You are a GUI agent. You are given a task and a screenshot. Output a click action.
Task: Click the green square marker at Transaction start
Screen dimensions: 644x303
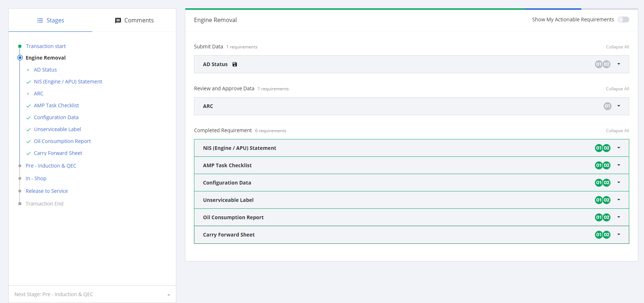tap(20, 46)
